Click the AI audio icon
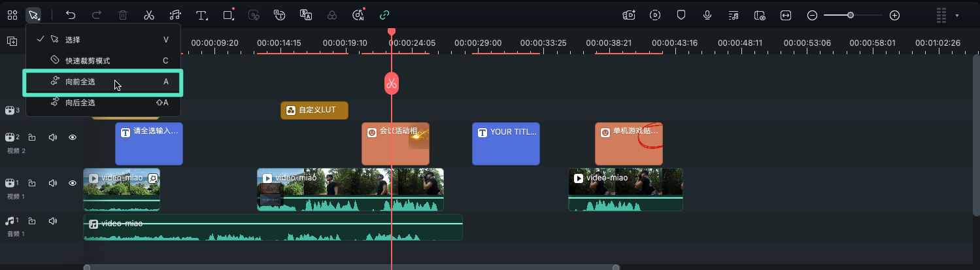 (x=358, y=15)
